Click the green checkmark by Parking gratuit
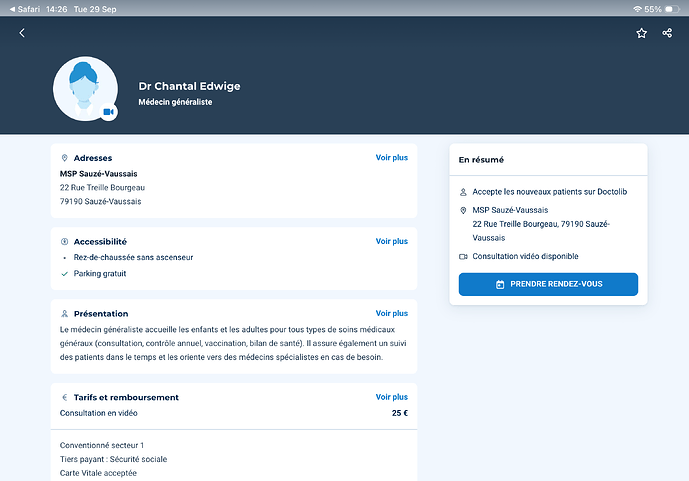 pos(65,274)
